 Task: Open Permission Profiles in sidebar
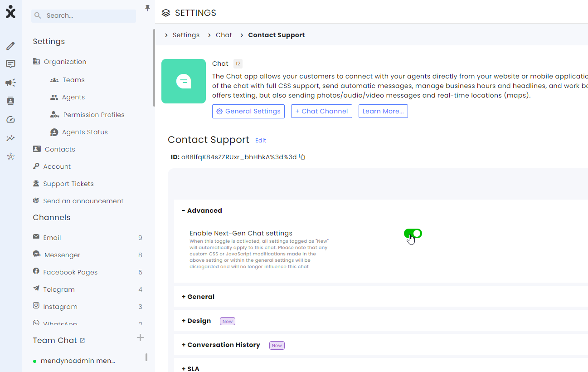[87, 115]
